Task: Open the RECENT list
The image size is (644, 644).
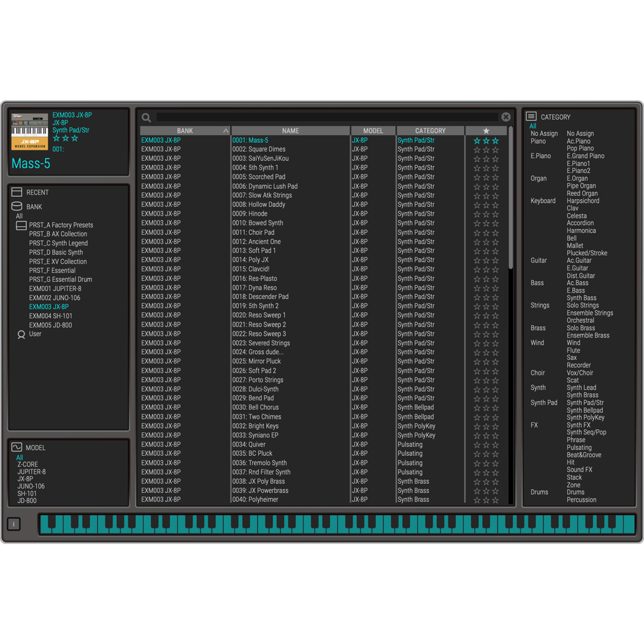Action: point(38,192)
